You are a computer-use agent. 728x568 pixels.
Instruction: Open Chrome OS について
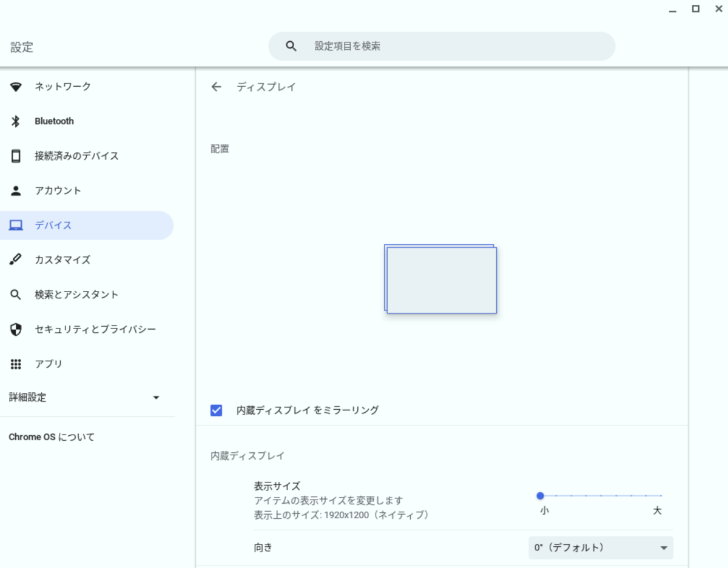point(51,436)
